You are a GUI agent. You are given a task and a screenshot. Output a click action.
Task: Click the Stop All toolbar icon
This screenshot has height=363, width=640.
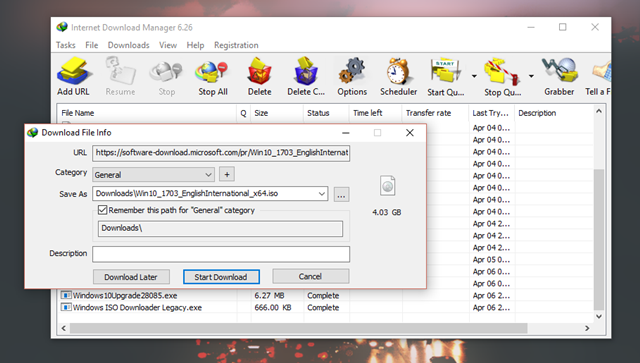pyautogui.click(x=211, y=72)
